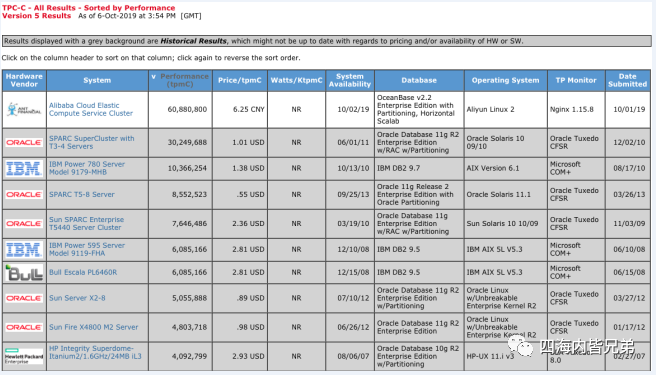Sort by the TP Monitor header
This screenshot has width=656, height=375.
click(576, 80)
